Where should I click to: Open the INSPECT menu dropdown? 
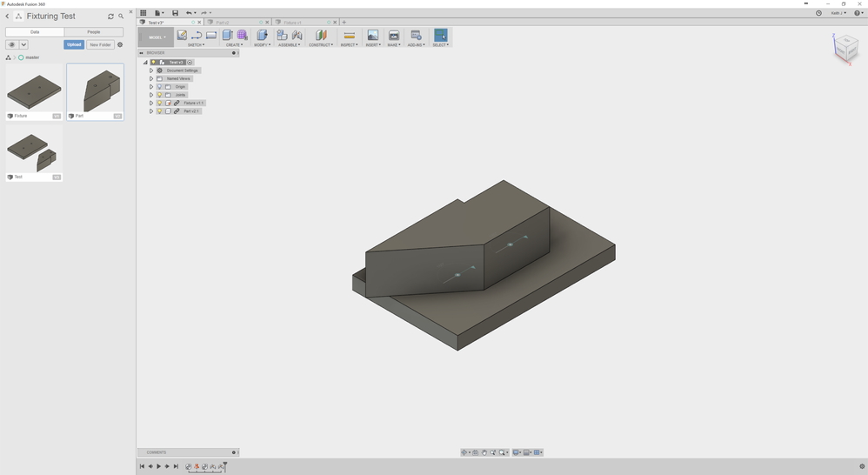349,45
